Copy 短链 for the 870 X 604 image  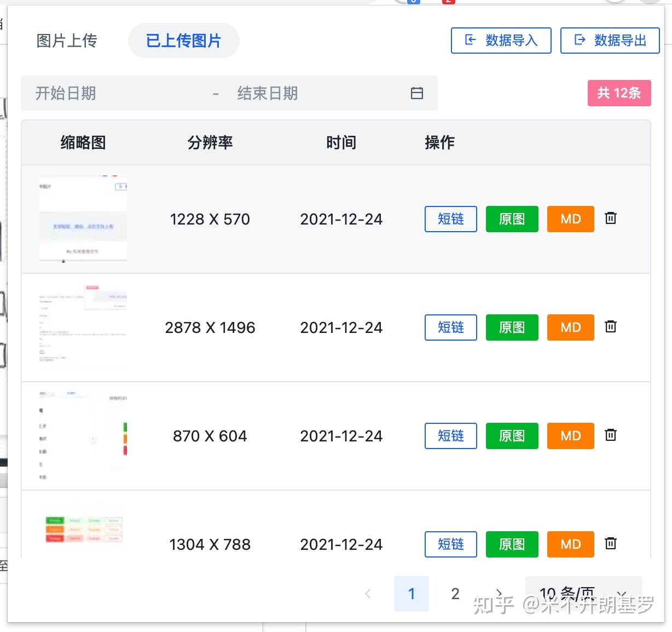point(451,436)
